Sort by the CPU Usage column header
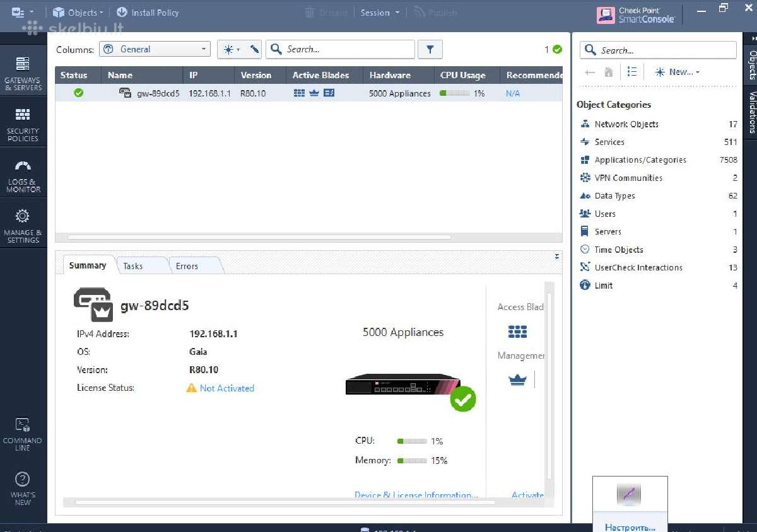 pyautogui.click(x=467, y=75)
